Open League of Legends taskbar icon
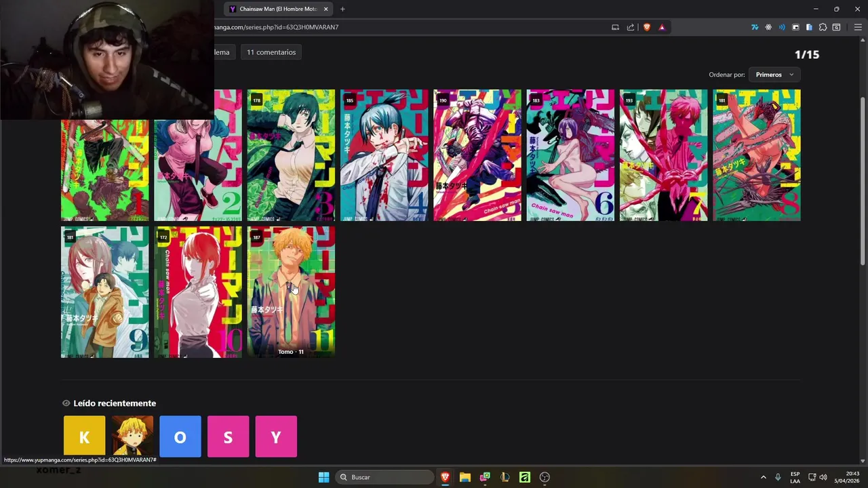The image size is (868, 488). pyautogui.click(x=505, y=477)
